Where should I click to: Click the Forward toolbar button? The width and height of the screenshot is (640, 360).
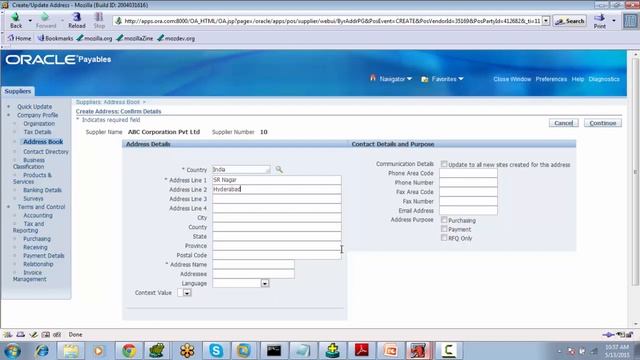click(46, 20)
